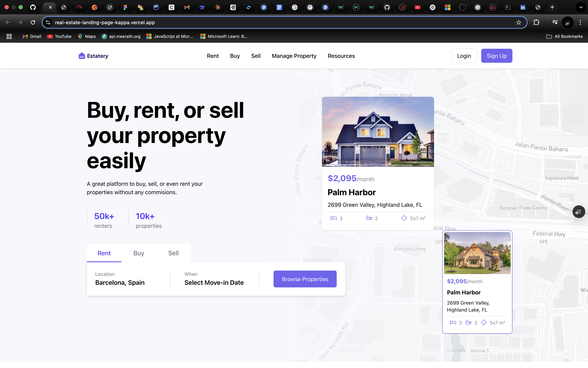Select the Buy search tab
Viewport: 588px width, 368px height.
click(x=139, y=253)
